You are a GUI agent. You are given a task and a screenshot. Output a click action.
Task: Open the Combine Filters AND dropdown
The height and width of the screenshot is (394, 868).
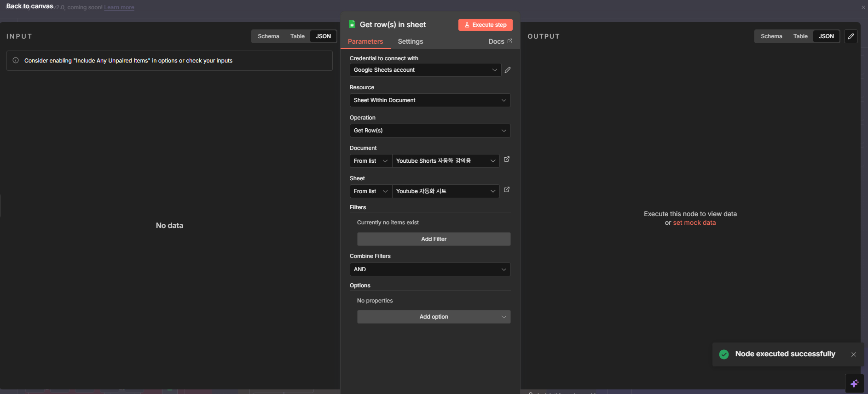point(430,269)
